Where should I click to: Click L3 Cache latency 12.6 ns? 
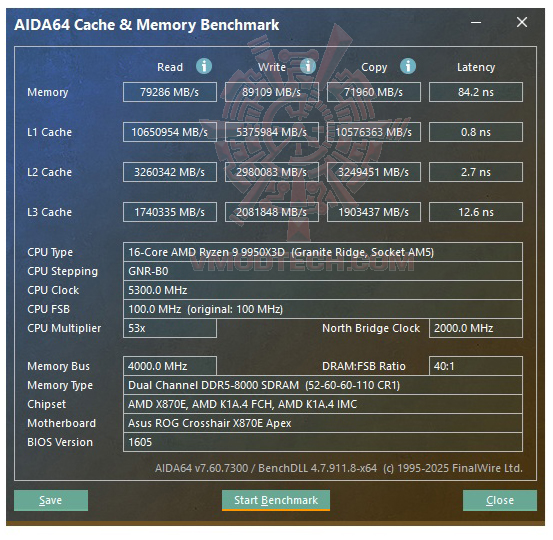point(476,212)
